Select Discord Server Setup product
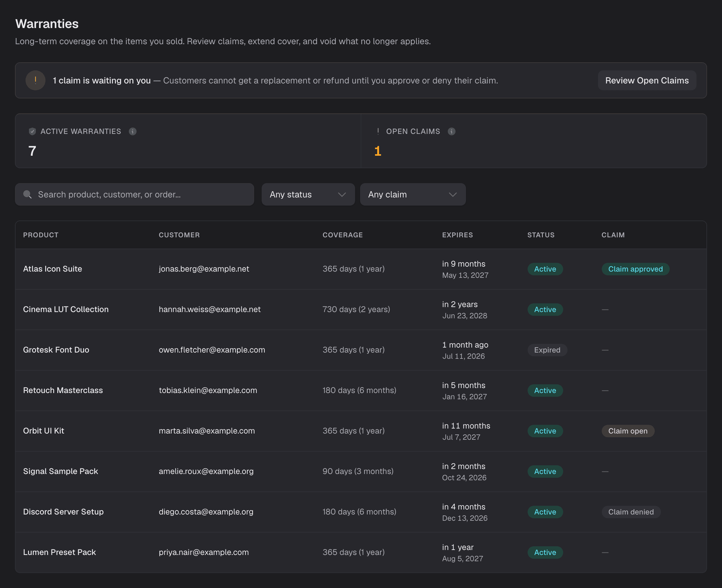Screen dimensions: 722x588 63,512
